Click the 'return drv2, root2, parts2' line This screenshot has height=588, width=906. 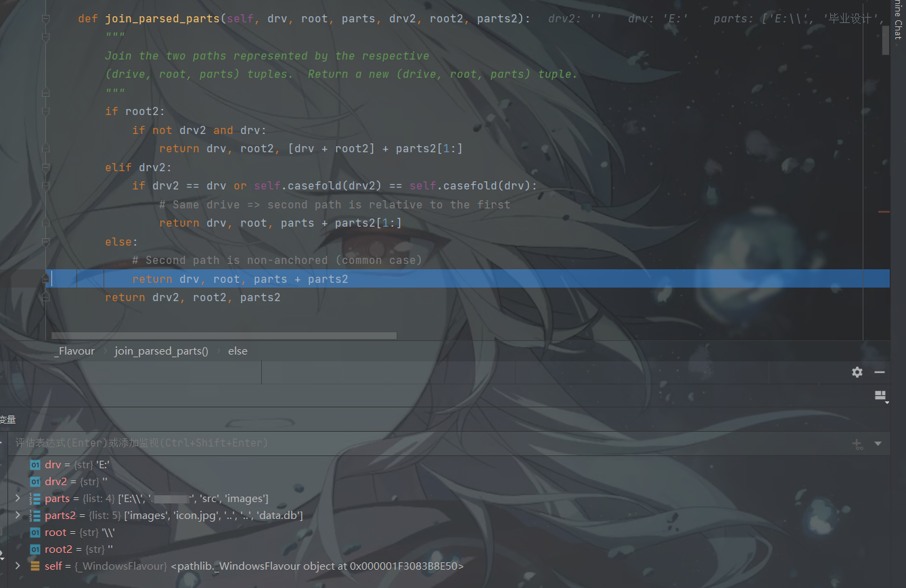pos(193,298)
